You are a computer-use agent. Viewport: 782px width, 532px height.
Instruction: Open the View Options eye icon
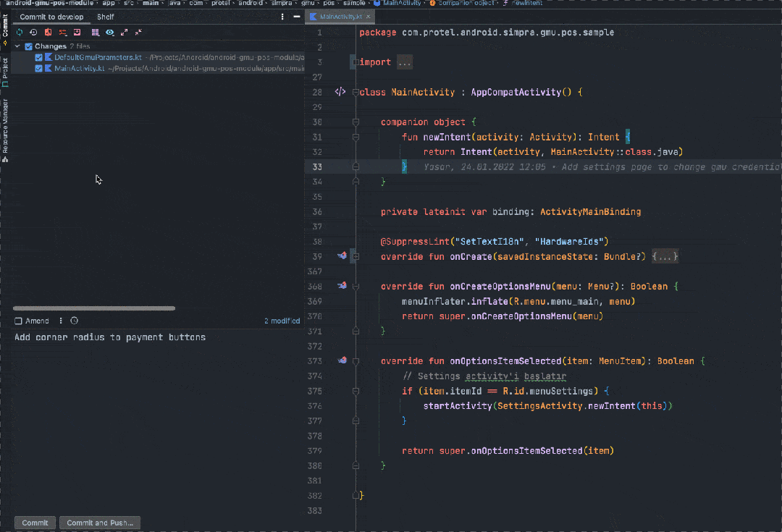(x=110, y=32)
